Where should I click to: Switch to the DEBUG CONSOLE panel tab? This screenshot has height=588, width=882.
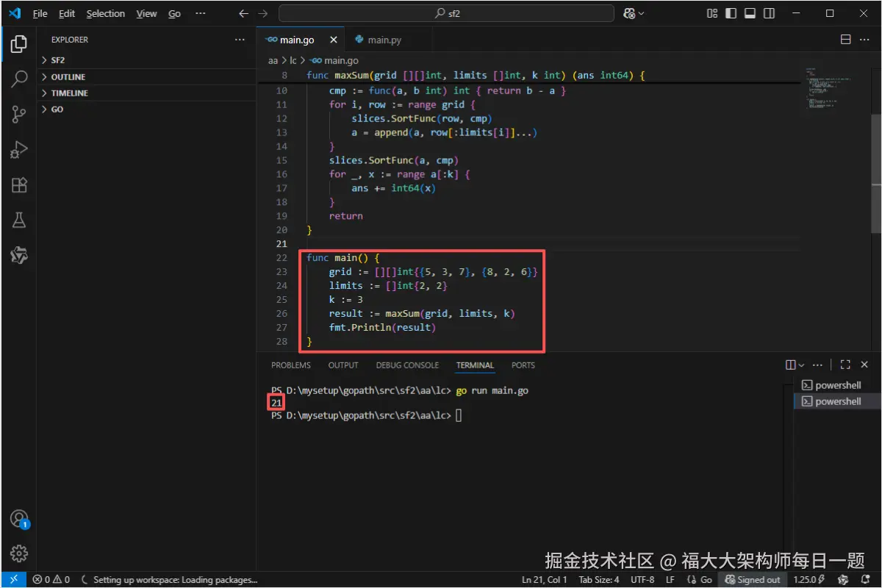[407, 365]
